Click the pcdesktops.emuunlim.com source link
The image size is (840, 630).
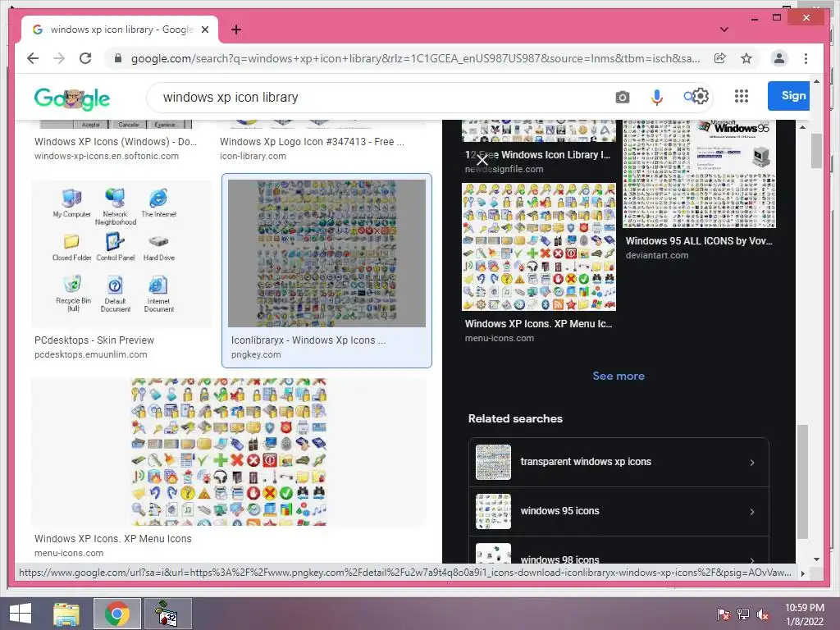point(90,354)
